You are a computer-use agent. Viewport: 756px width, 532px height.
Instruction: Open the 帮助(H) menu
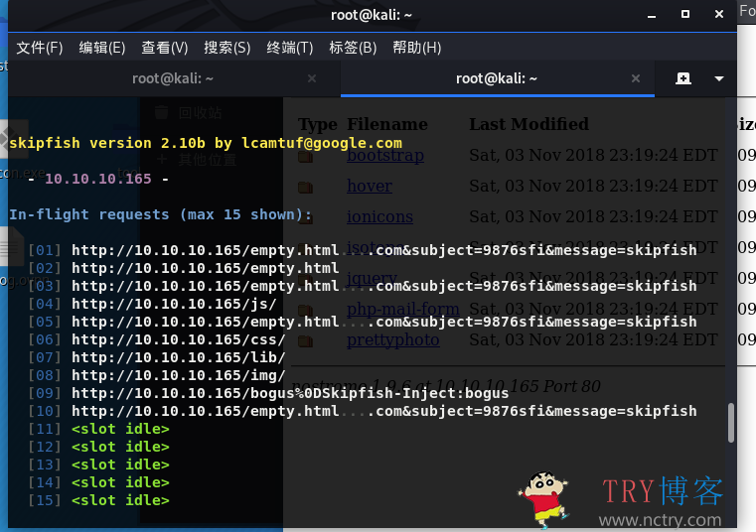[x=416, y=48]
